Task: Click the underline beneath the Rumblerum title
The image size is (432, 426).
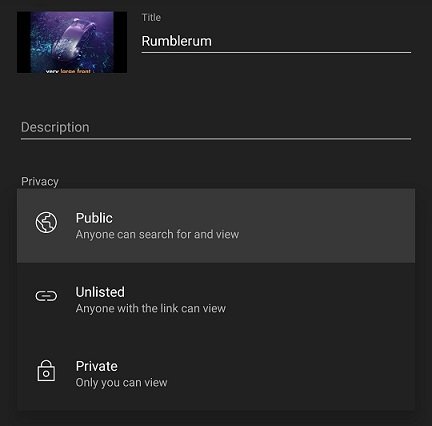Action: pos(276,52)
